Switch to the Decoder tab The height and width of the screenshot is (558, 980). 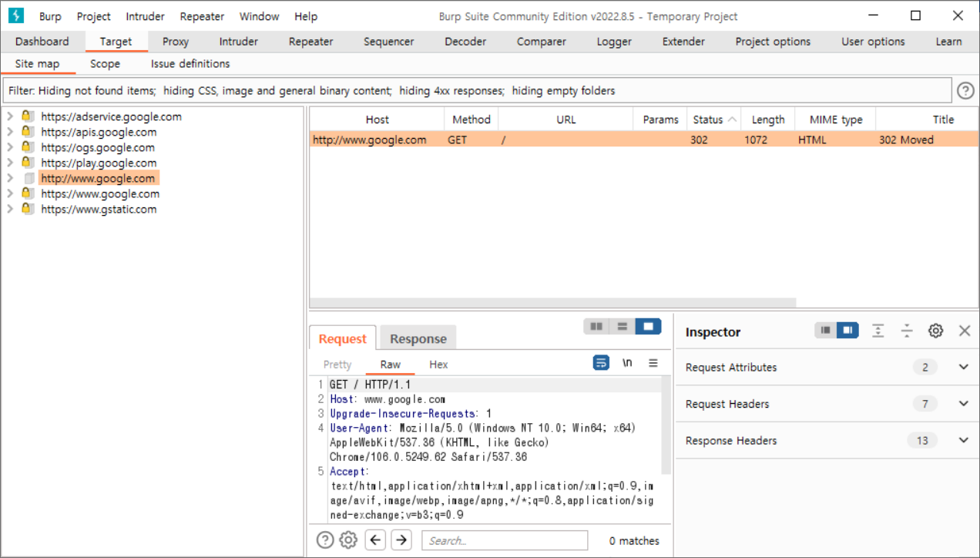(x=465, y=42)
